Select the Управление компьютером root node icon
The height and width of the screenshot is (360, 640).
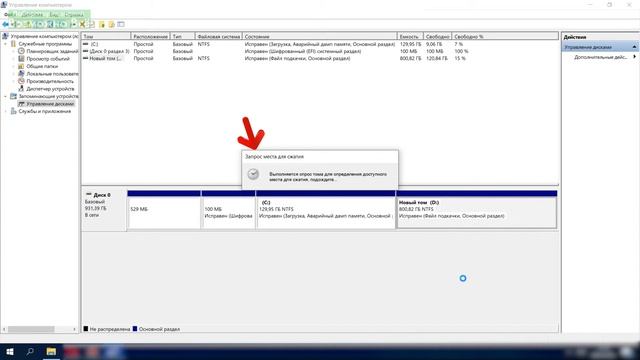point(5,36)
